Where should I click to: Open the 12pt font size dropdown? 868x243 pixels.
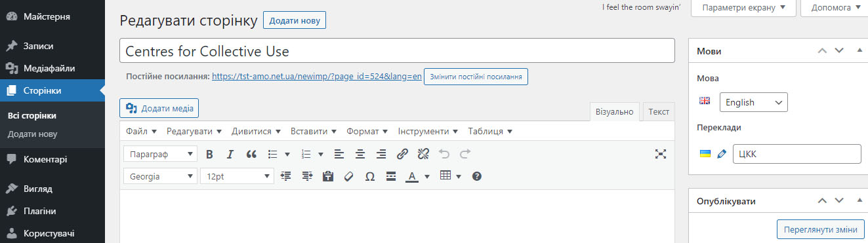coord(237,176)
